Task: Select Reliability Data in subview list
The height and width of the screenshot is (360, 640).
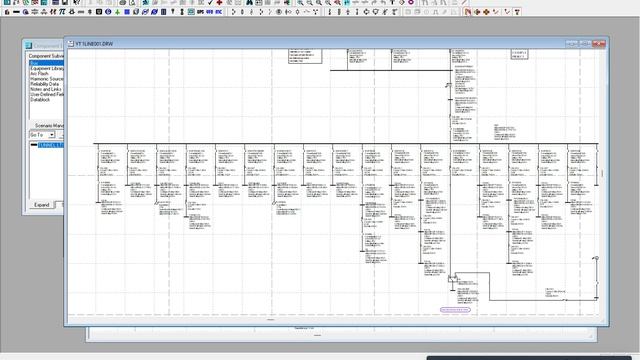Action: (44, 84)
